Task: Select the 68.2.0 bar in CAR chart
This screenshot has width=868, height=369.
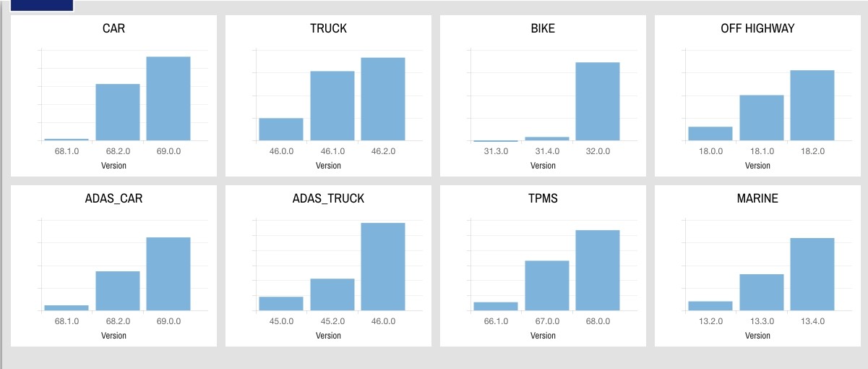Action: (x=118, y=112)
